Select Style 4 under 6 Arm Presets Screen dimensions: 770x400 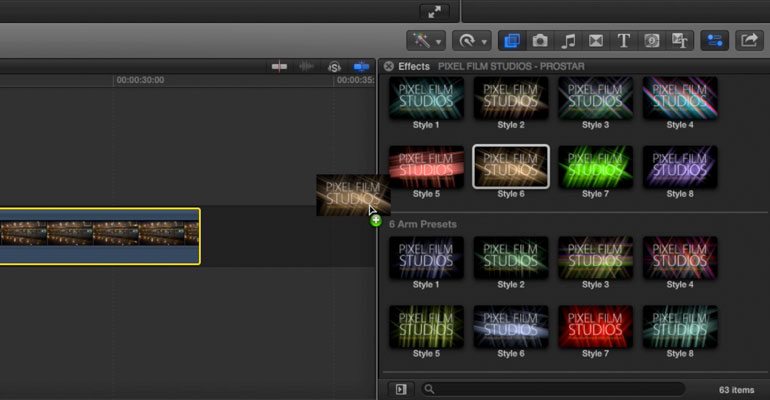pos(680,258)
